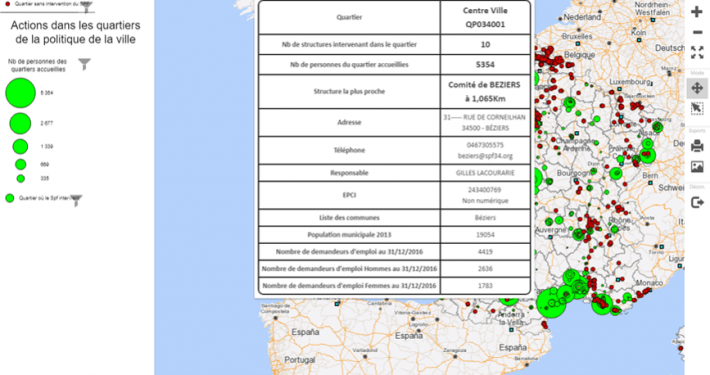Toggle red Quartier sans intervention legend dot

(x=8, y=4)
